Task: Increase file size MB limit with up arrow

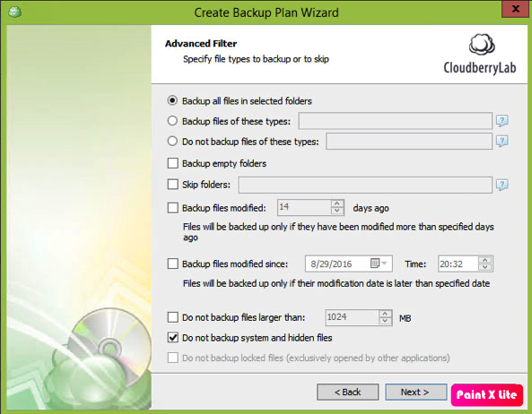Action: click(x=385, y=314)
